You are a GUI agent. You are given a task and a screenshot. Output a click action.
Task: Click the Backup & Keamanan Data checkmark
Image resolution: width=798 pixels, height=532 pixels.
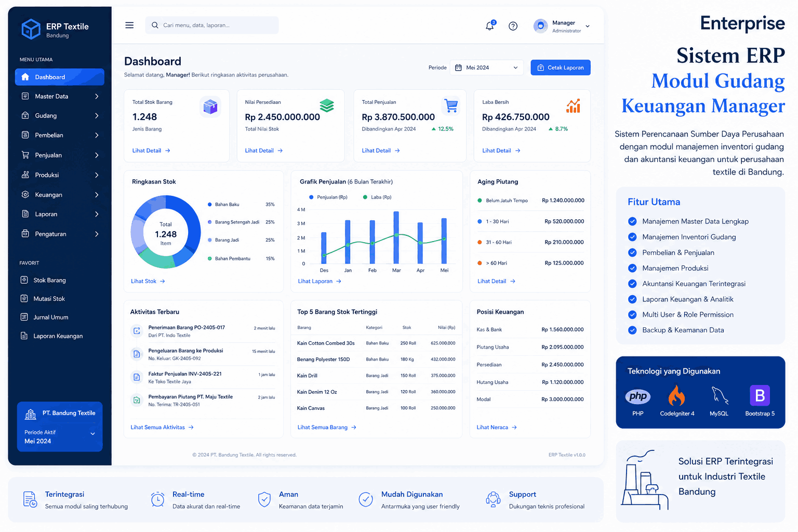pos(632,330)
